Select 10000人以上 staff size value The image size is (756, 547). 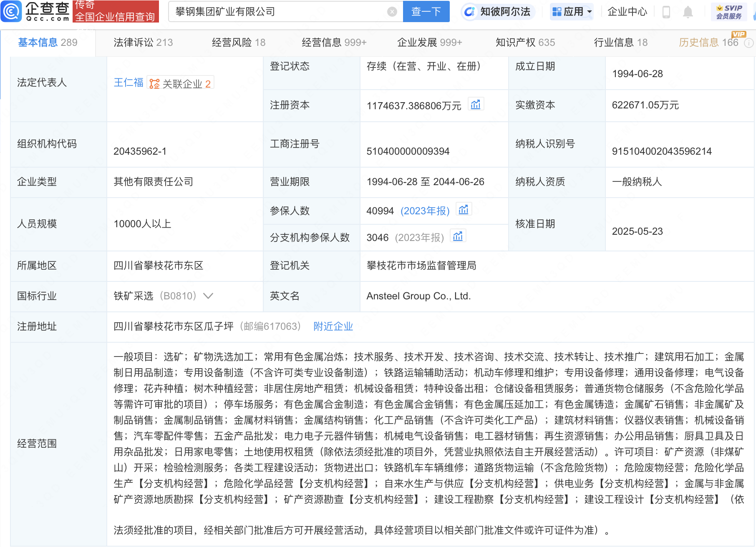pyautogui.click(x=142, y=224)
